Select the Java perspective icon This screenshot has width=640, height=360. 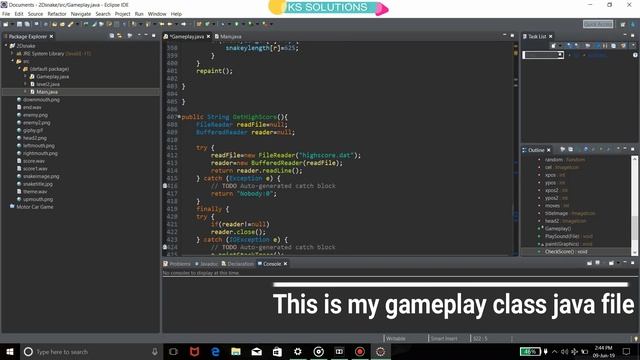click(633, 24)
